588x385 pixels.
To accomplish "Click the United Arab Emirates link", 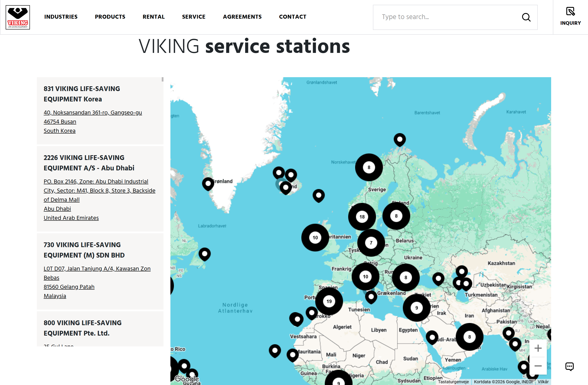I will click(71, 218).
